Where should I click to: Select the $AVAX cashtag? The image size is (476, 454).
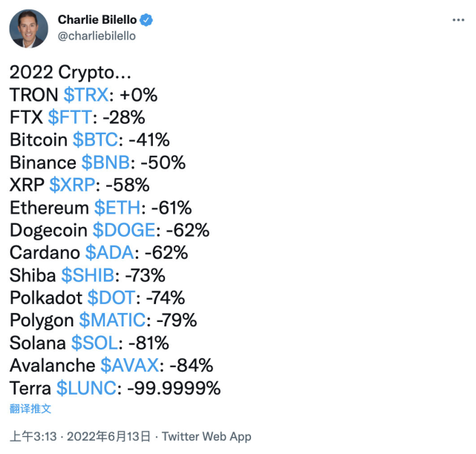click(130, 365)
